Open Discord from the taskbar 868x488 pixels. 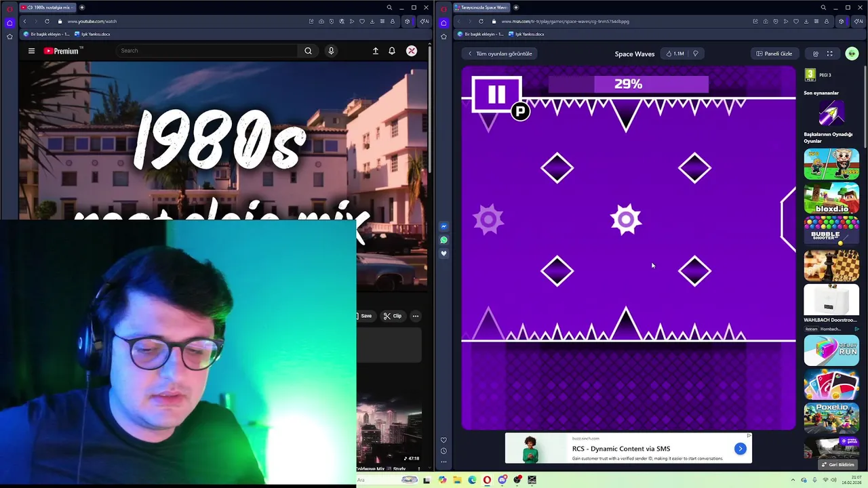[502, 480]
